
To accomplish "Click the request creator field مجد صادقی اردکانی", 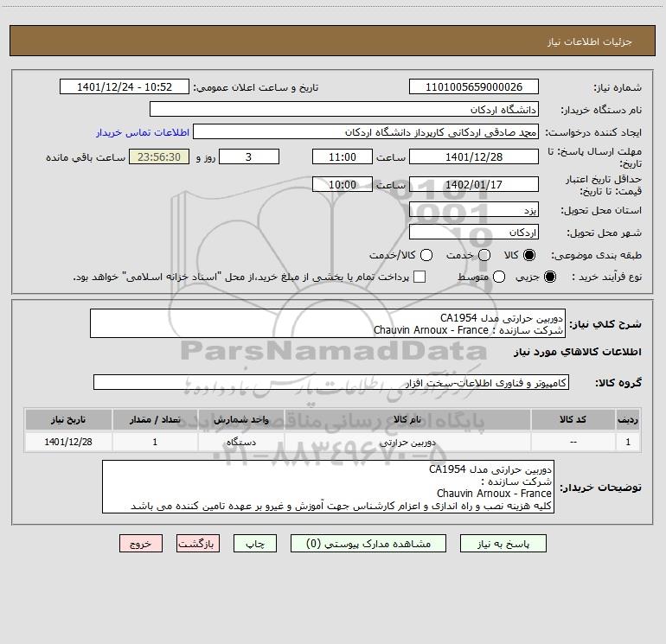I will (366, 131).
